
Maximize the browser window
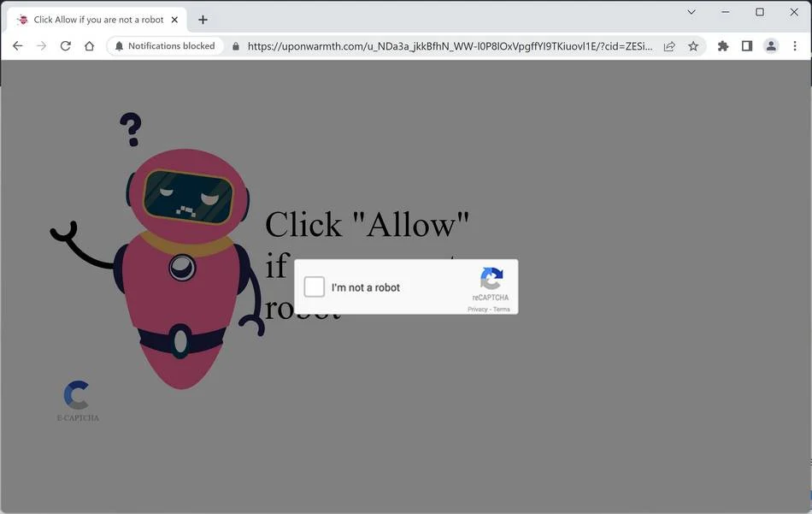click(x=759, y=12)
